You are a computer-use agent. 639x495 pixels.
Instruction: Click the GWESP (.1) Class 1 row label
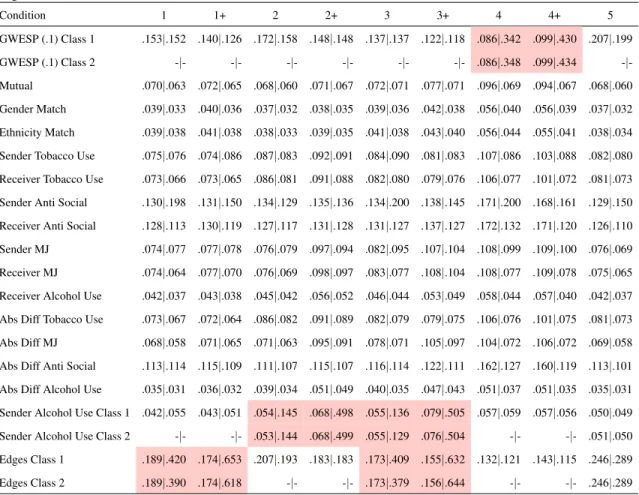click(47, 39)
